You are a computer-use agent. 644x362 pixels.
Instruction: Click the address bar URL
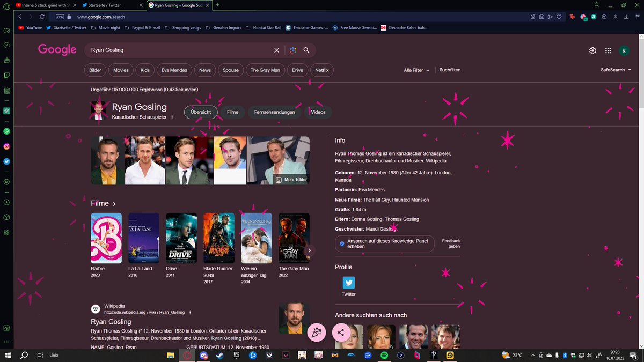click(101, 17)
